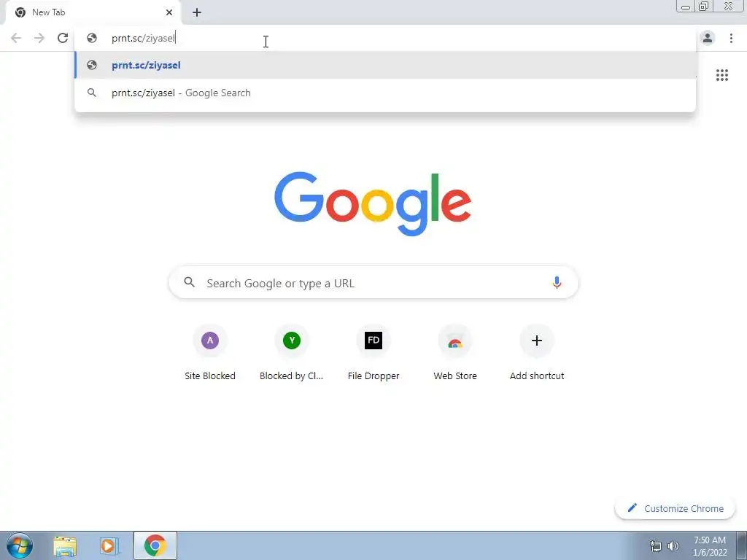Click the Show desktop strip on taskbar
This screenshot has width=747, height=560.
pos(742,545)
